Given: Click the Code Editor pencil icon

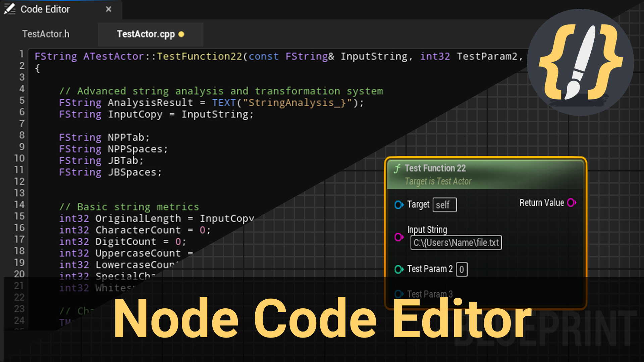Looking at the screenshot, I should (x=10, y=9).
